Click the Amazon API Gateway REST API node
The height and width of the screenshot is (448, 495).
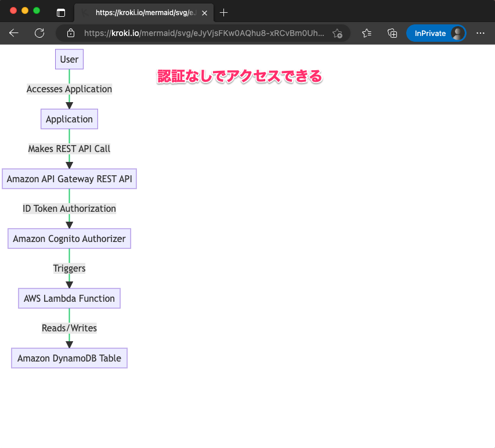coord(69,179)
